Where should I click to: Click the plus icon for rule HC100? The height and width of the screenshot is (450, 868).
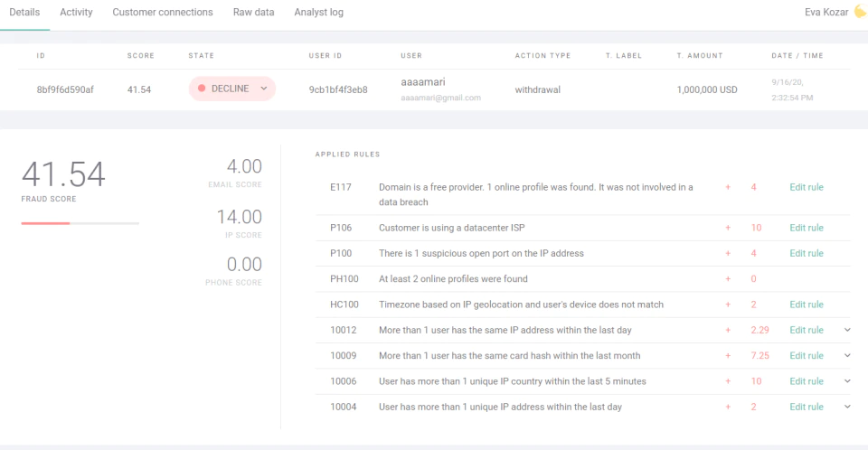coord(728,305)
